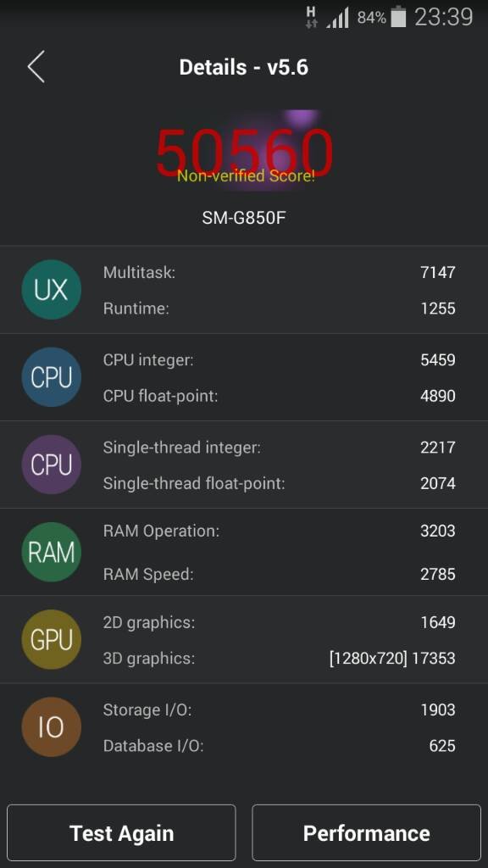Select the Database I/O row
This screenshot has height=868, width=488.
[x=280, y=746]
